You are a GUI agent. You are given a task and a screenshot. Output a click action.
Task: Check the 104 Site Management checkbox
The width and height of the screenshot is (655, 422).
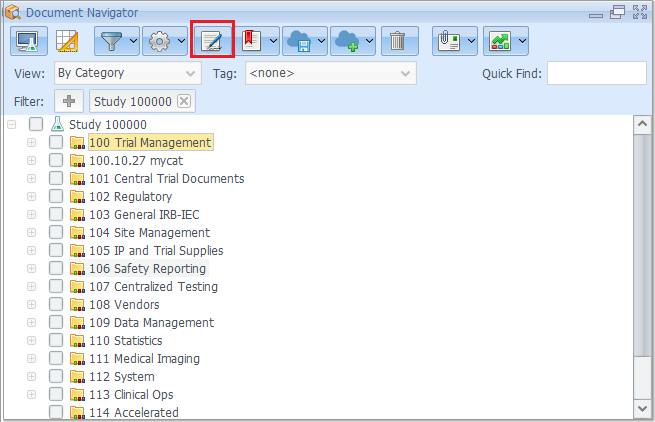tap(56, 232)
